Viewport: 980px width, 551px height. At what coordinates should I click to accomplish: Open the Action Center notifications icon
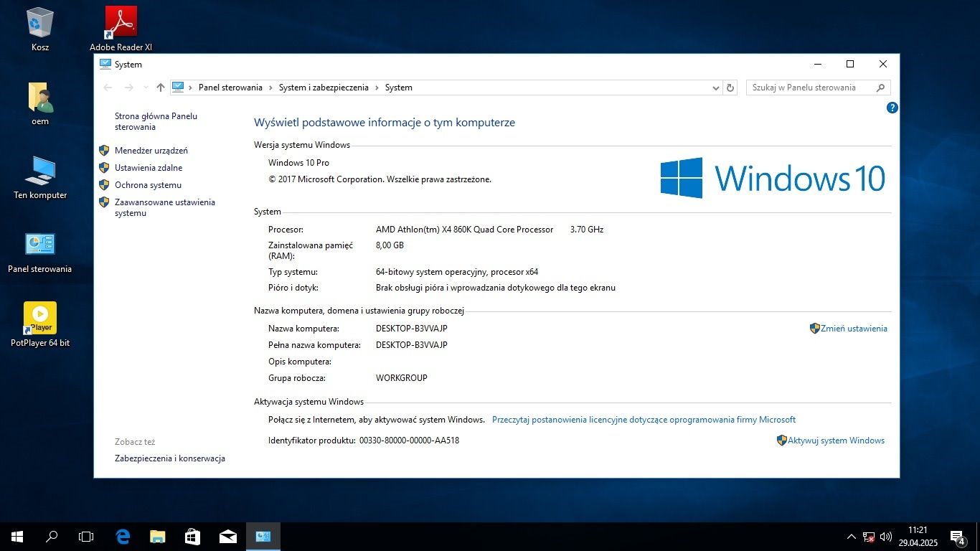(957, 537)
